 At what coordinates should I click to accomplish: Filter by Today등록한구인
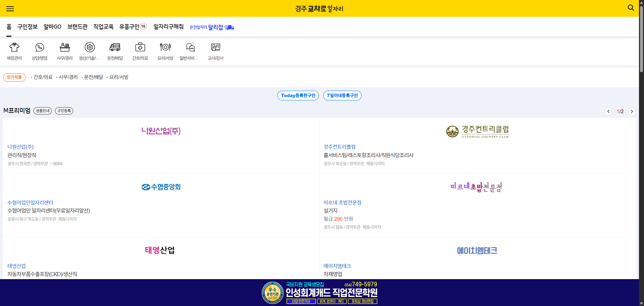(298, 95)
